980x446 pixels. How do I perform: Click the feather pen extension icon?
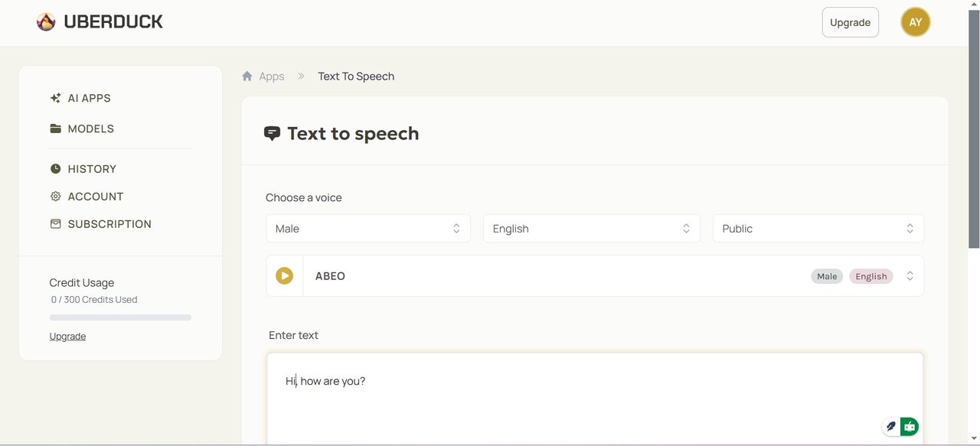pyautogui.click(x=891, y=426)
